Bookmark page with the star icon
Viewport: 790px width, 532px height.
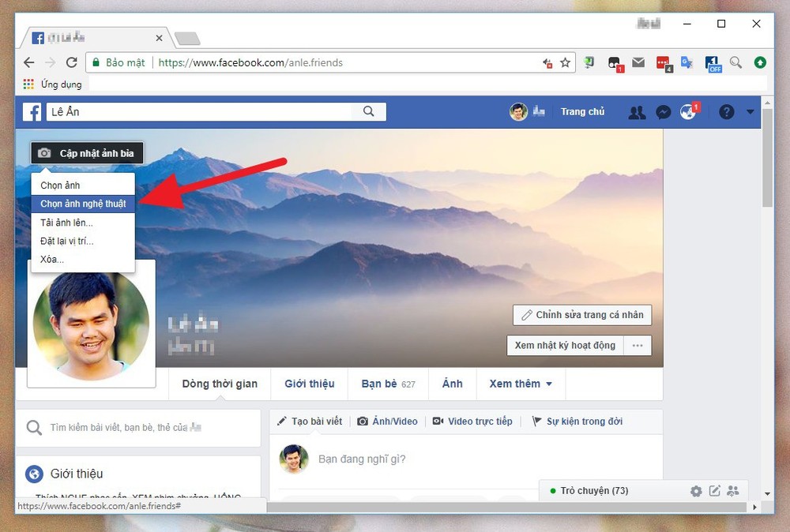566,63
